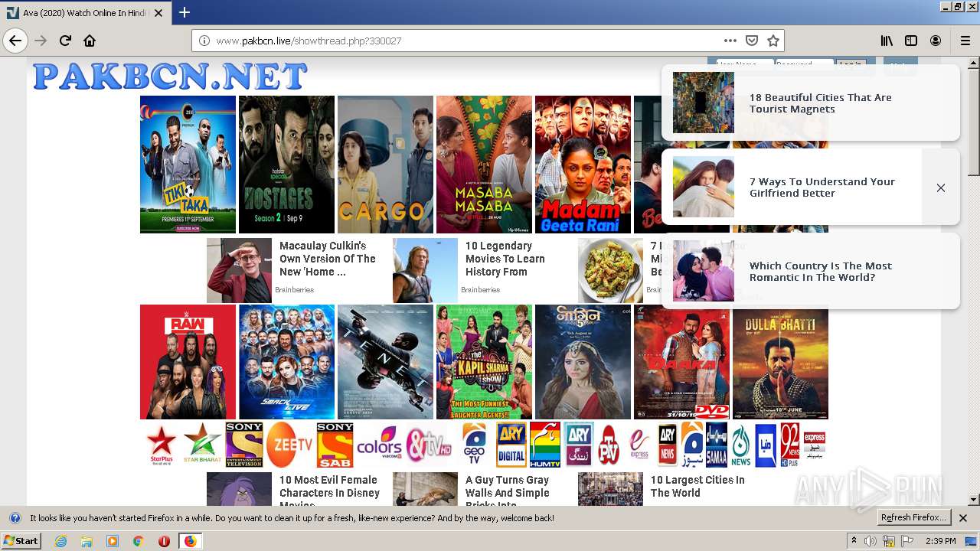Open Dulla Bhatti movie poster
Image resolution: width=980 pixels, height=551 pixels.
point(780,362)
